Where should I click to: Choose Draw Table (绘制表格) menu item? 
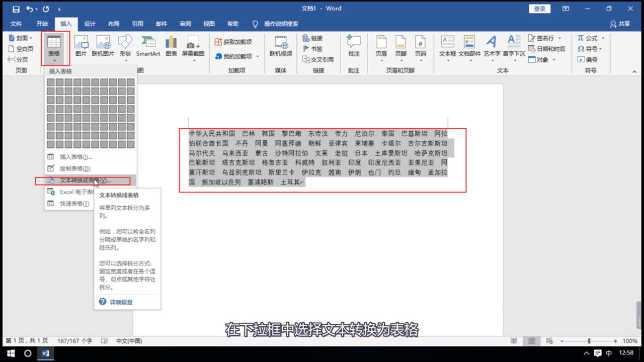pyautogui.click(x=91, y=168)
